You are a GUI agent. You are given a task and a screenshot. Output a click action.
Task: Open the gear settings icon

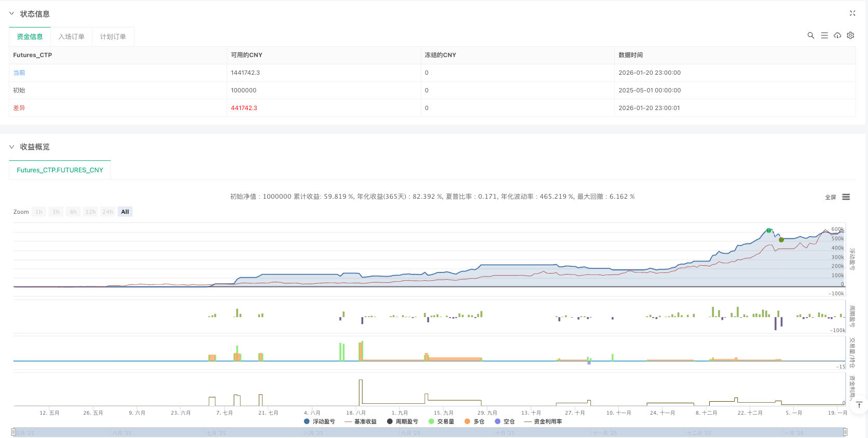pyautogui.click(x=850, y=35)
